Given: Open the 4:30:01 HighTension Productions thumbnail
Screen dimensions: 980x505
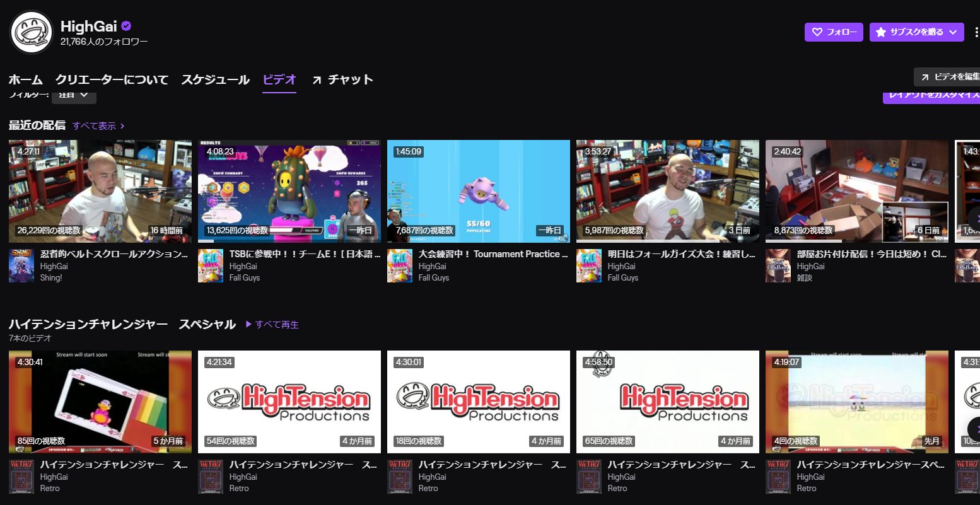Looking at the screenshot, I should tap(479, 402).
